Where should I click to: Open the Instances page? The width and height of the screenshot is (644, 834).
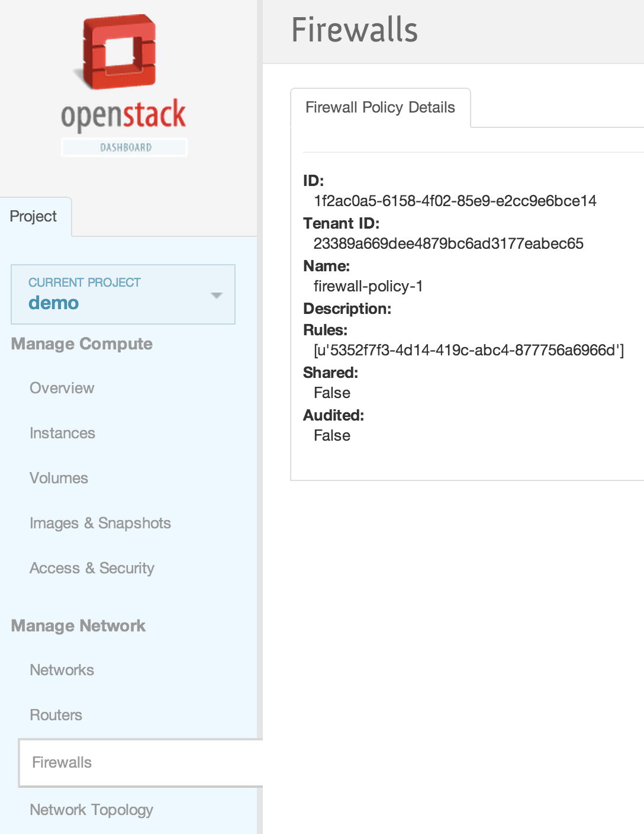click(62, 433)
